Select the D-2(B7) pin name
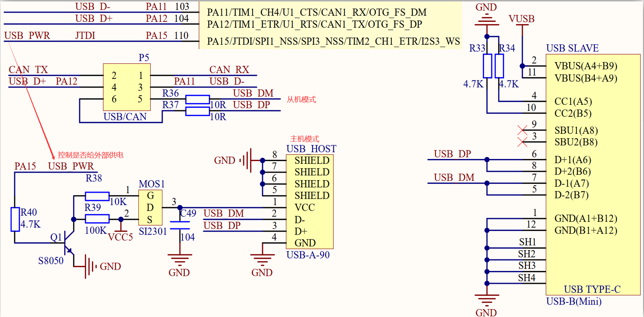 point(572,195)
